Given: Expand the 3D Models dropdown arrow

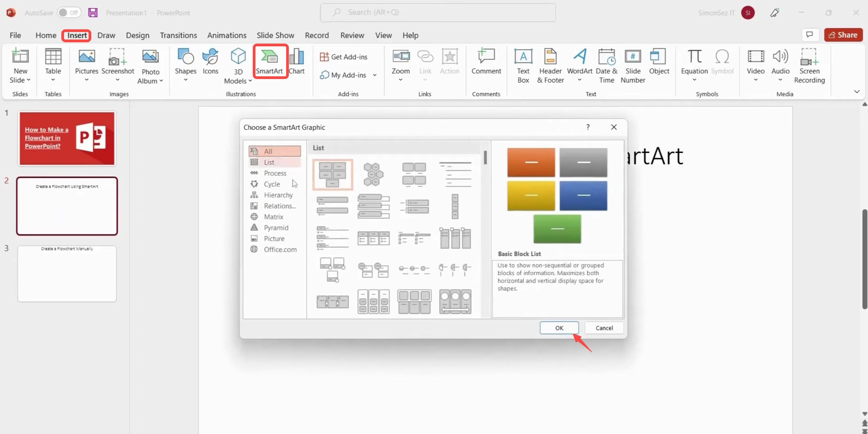Looking at the screenshot, I should pos(250,81).
